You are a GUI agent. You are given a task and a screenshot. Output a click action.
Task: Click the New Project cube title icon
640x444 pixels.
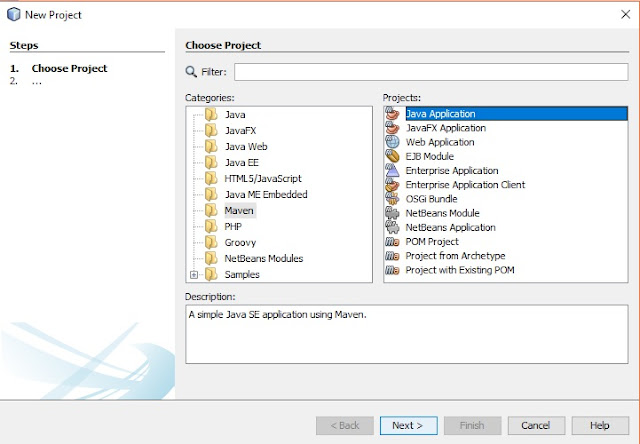pyautogui.click(x=13, y=14)
